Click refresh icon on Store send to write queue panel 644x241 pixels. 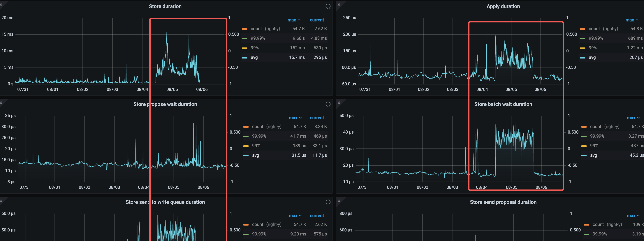328,202
